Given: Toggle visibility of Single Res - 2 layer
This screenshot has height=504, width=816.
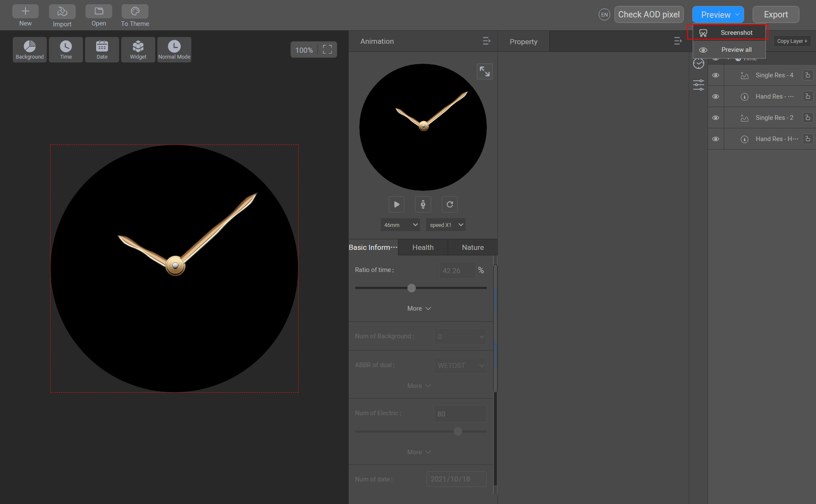Looking at the screenshot, I should tap(716, 118).
